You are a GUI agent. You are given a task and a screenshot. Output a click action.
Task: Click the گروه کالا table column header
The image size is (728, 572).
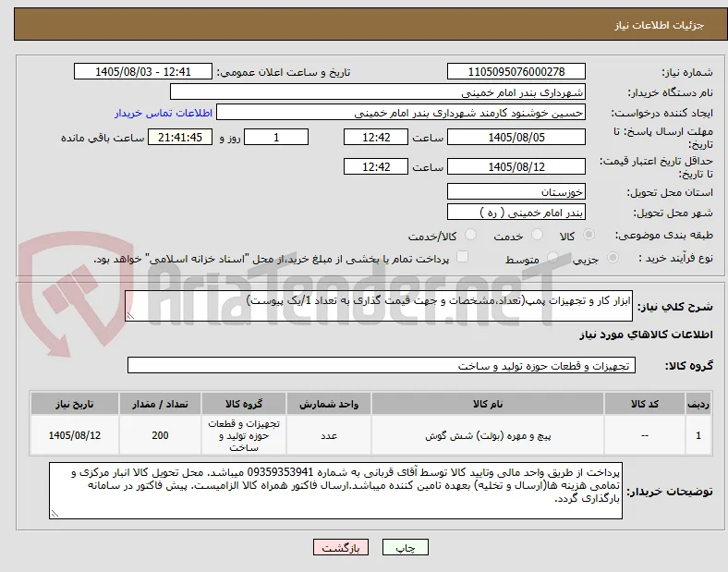[244, 404]
